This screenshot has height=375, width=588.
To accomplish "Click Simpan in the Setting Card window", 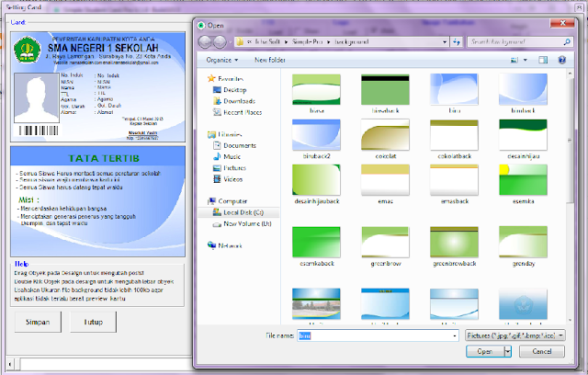I will [x=38, y=322].
